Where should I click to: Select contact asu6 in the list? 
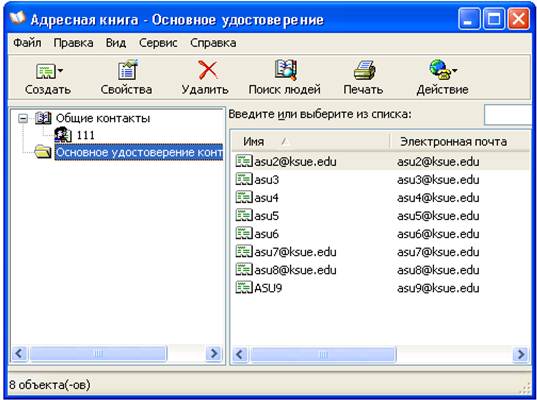tap(266, 234)
